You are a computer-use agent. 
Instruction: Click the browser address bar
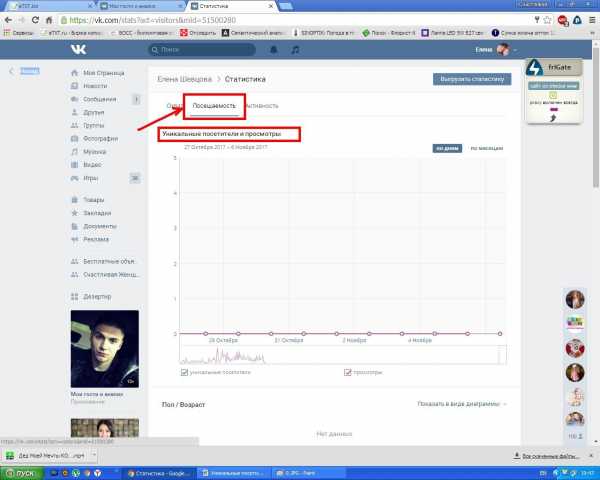click(x=295, y=20)
